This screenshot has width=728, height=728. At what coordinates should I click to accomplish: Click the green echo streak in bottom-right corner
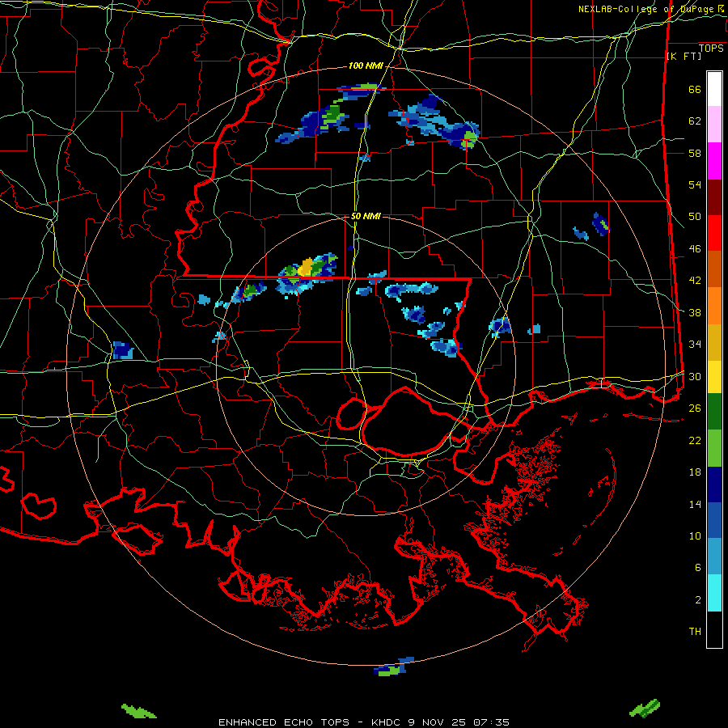pos(645,709)
